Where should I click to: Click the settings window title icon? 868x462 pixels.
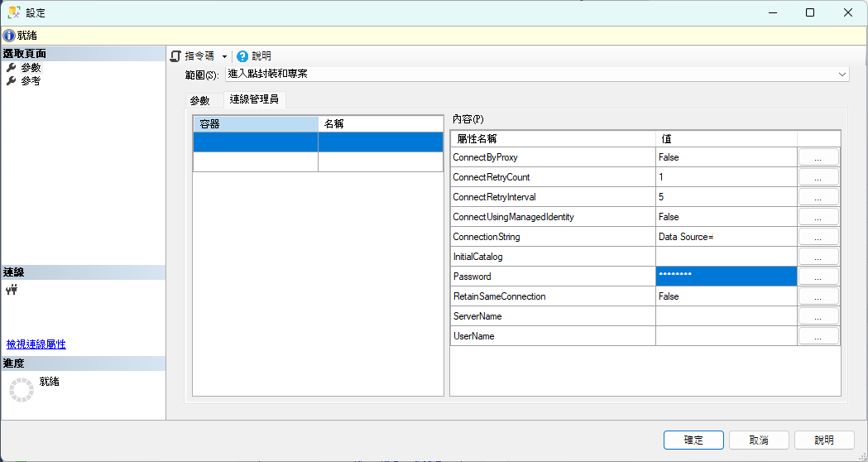tap(14, 12)
